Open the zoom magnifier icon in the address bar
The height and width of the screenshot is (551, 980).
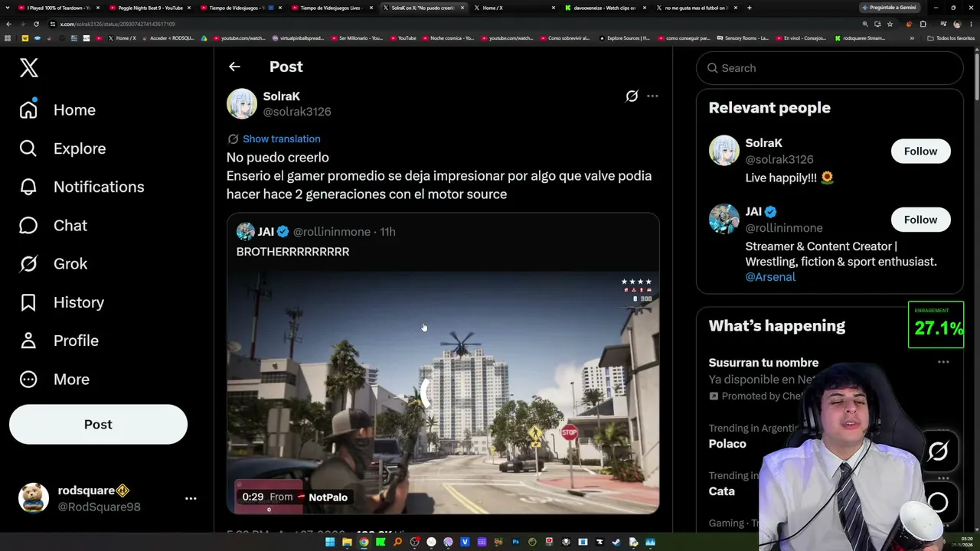tap(865, 24)
